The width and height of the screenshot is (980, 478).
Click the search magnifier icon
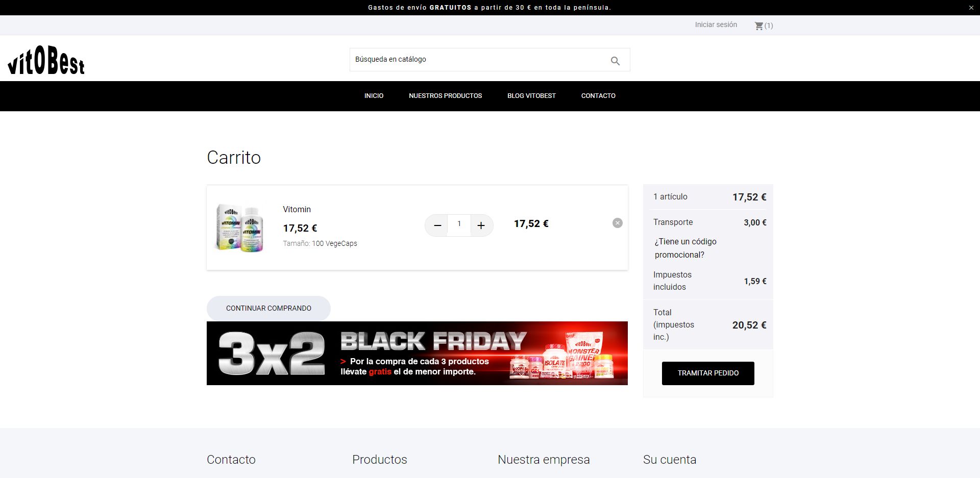615,61
